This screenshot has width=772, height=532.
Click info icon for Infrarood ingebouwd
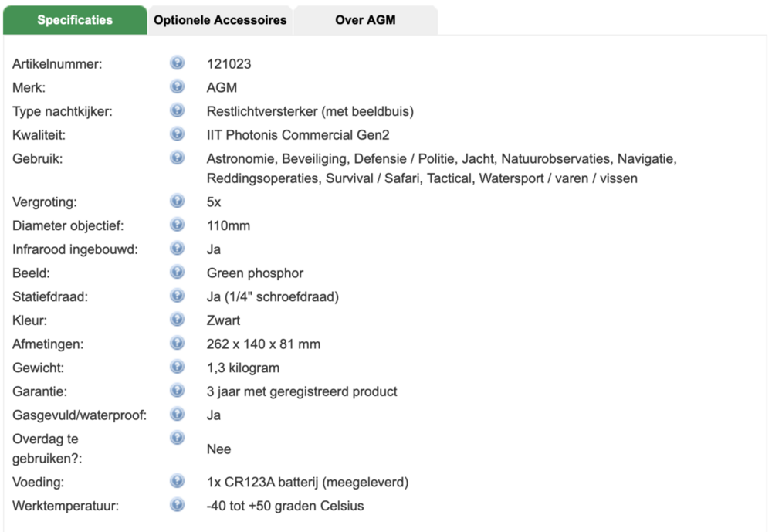click(x=178, y=249)
